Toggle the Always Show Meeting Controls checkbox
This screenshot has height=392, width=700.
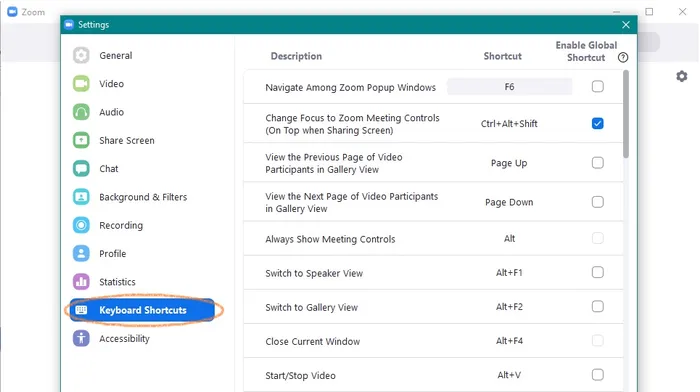click(x=597, y=238)
